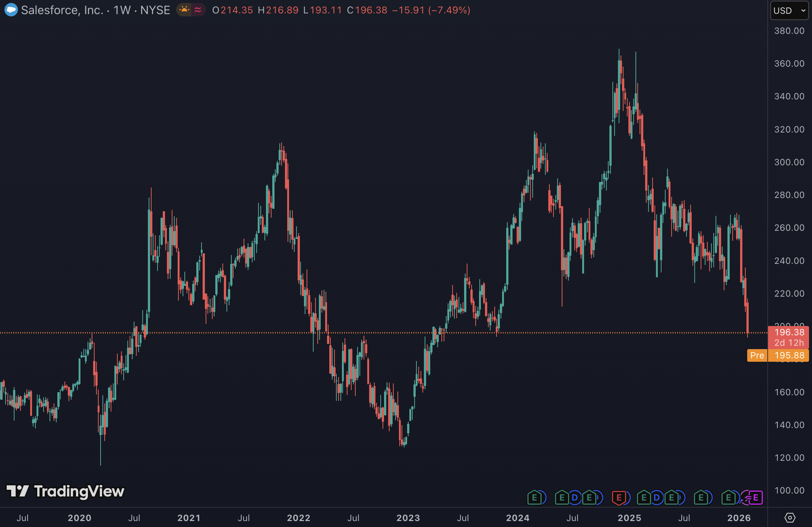812x527 pixels.
Task: Open the green earnings marker after red one
Action: (x=644, y=498)
